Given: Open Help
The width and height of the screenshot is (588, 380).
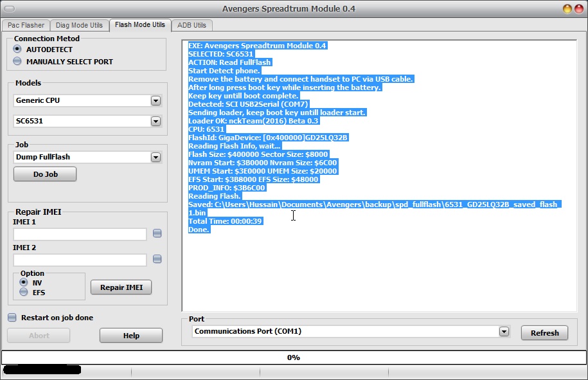Looking at the screenshot, I should (x=131, y=336).
